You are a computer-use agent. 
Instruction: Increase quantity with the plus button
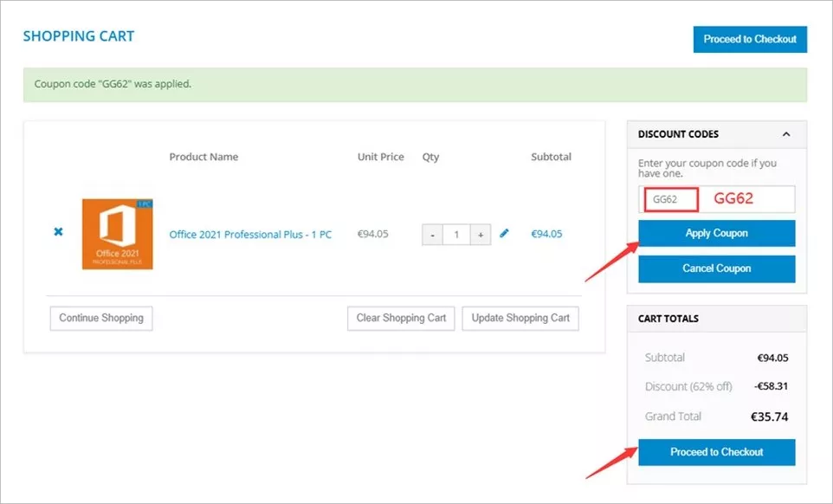[481, 235]
